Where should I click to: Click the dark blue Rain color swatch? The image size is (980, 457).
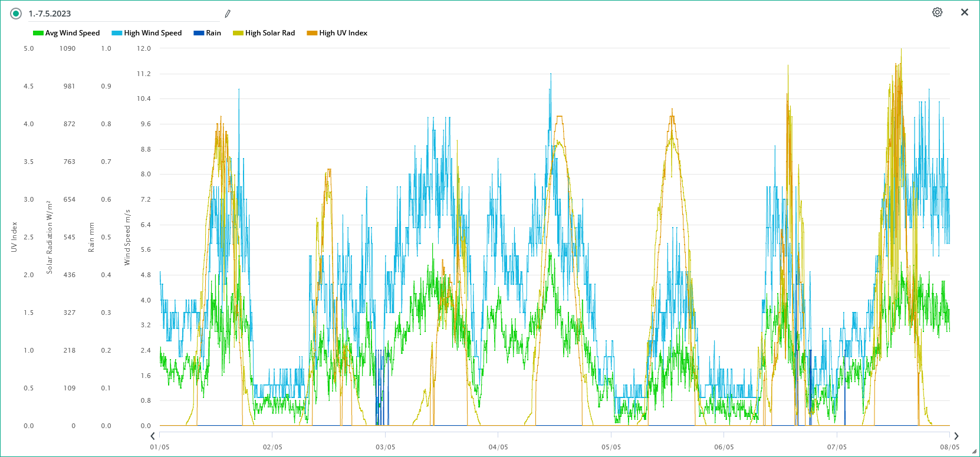[199, 33]
